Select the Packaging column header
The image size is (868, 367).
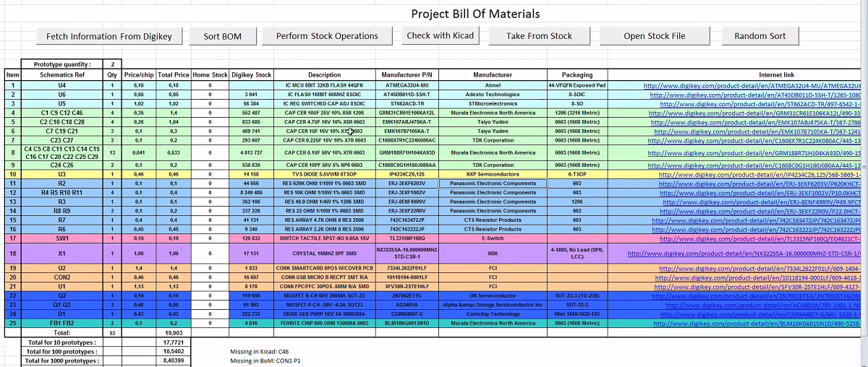point(577,74)
